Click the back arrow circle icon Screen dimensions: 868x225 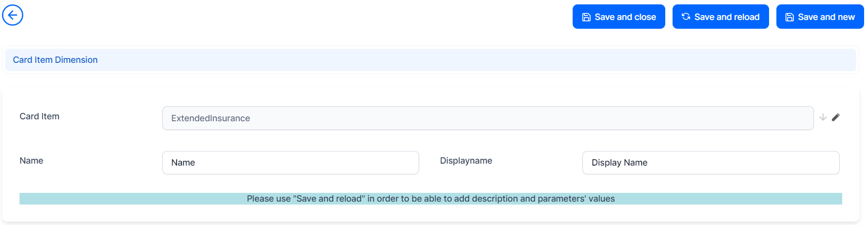pyautogui.click(x=13, y=15)
